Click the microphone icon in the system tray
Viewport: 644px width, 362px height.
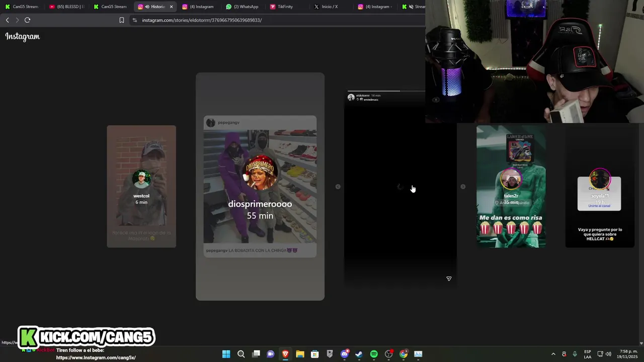coord(575,354)
